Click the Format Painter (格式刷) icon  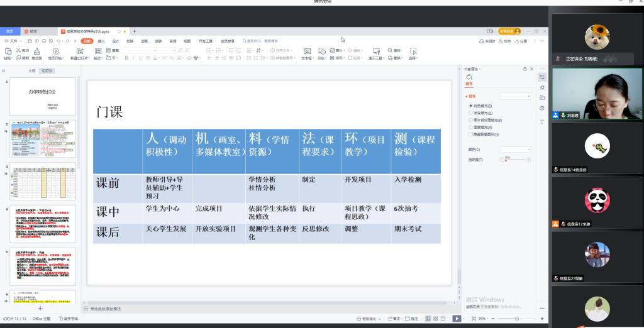(36, 52)
